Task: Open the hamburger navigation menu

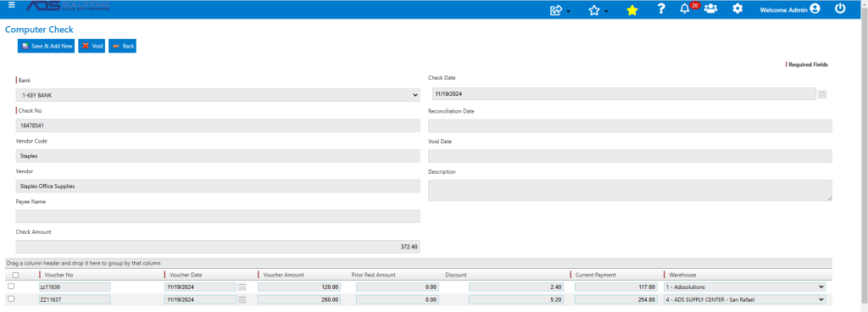Action: pos(12,5)
